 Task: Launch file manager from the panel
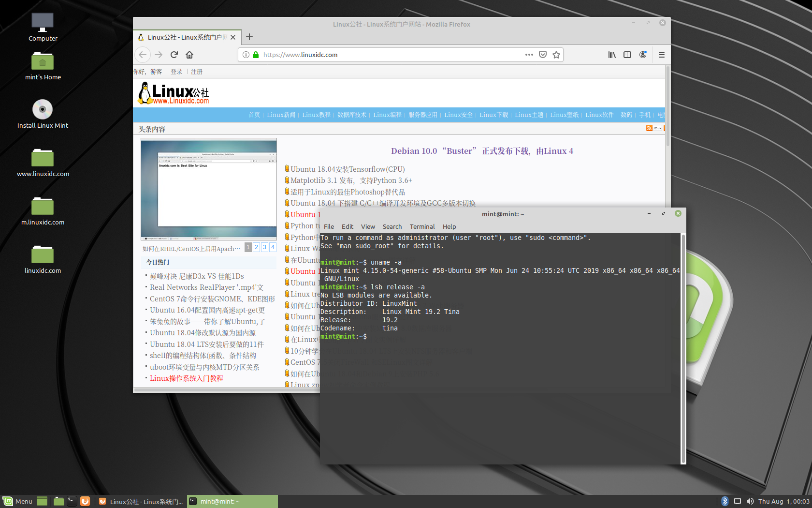click(x=58, y=501)
